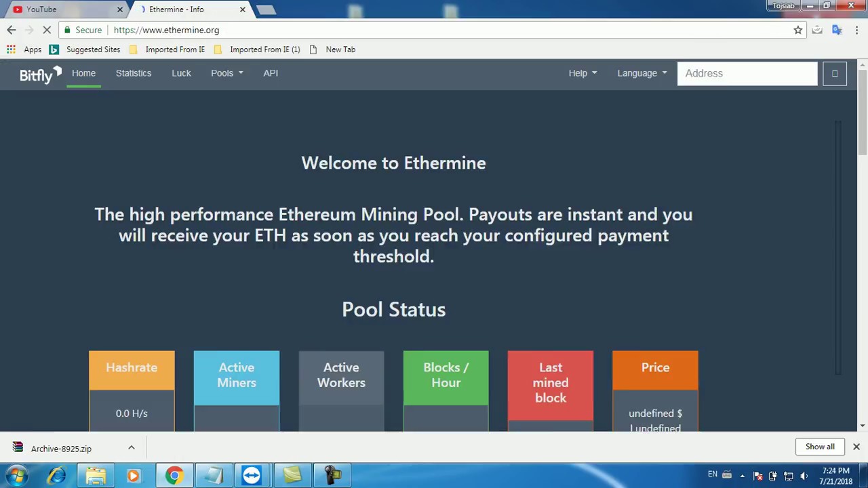Click the Chrome taskbar icon

pos(174,476)
